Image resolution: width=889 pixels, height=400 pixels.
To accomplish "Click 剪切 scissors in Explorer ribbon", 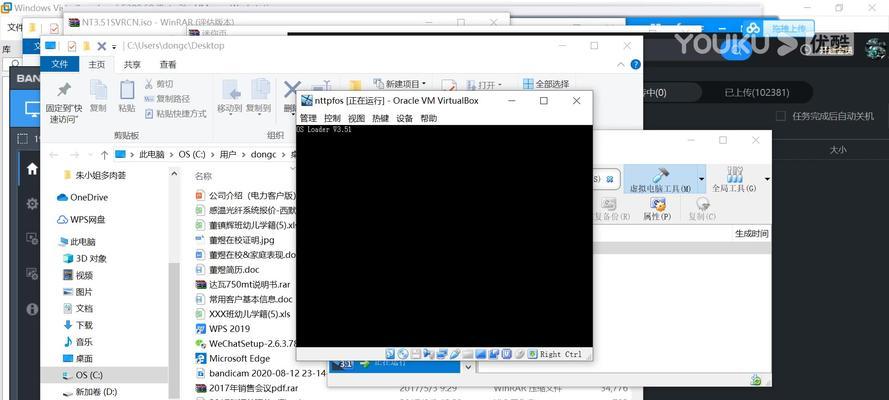I will point(159,84).
